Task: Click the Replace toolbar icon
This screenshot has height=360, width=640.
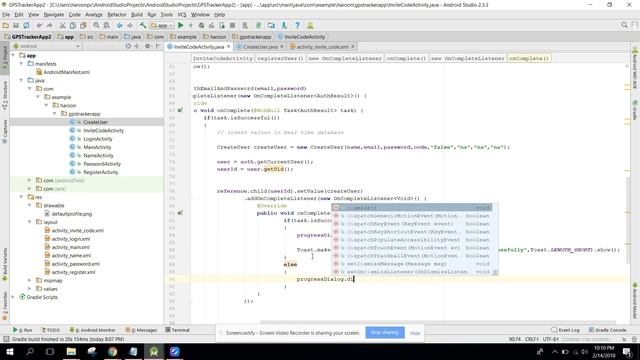Action: [x=107, y=25]
